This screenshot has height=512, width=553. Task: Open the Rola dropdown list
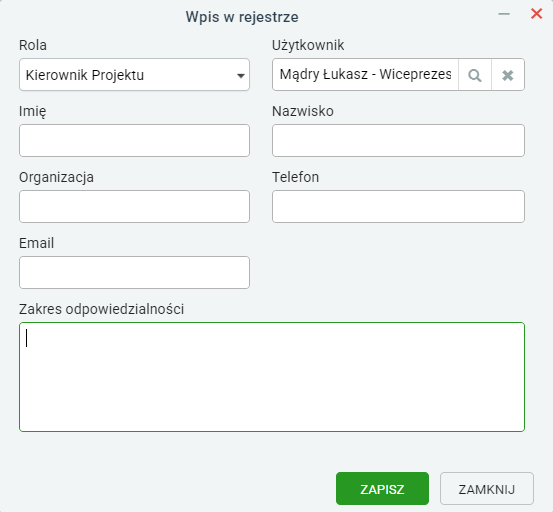click(134, 75)
